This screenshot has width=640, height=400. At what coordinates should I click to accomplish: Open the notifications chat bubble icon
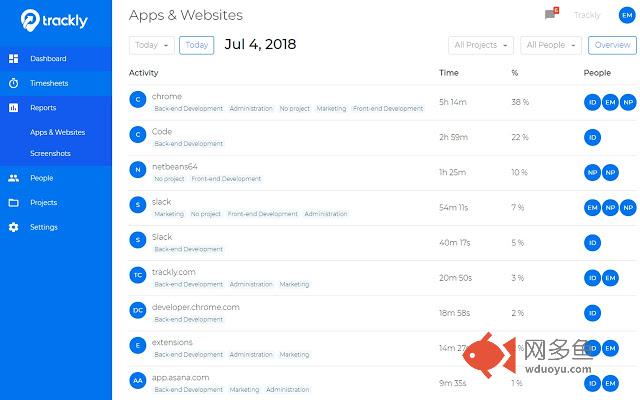tap(550, 15)
